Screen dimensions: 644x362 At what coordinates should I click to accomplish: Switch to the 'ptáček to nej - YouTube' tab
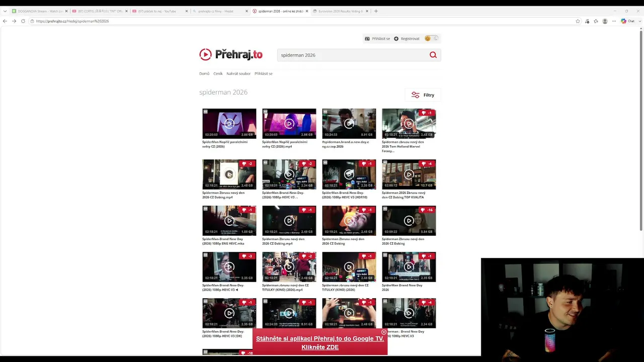tap(160, 11)
